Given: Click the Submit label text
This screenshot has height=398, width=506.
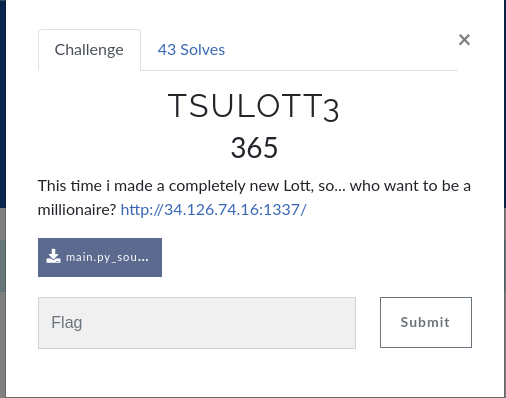Looking at the screenshot, I should click(x=425, y=322).
